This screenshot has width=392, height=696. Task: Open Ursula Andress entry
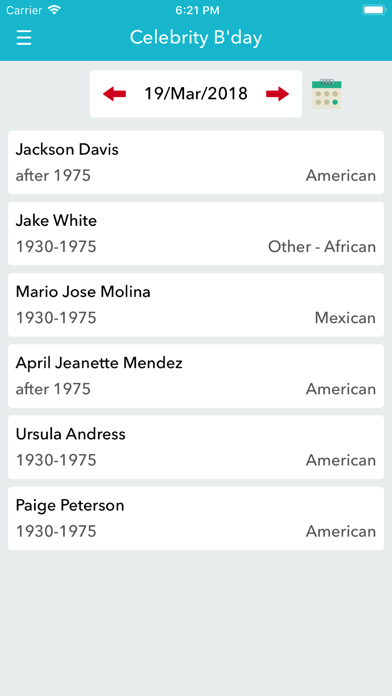click(196, 447)
